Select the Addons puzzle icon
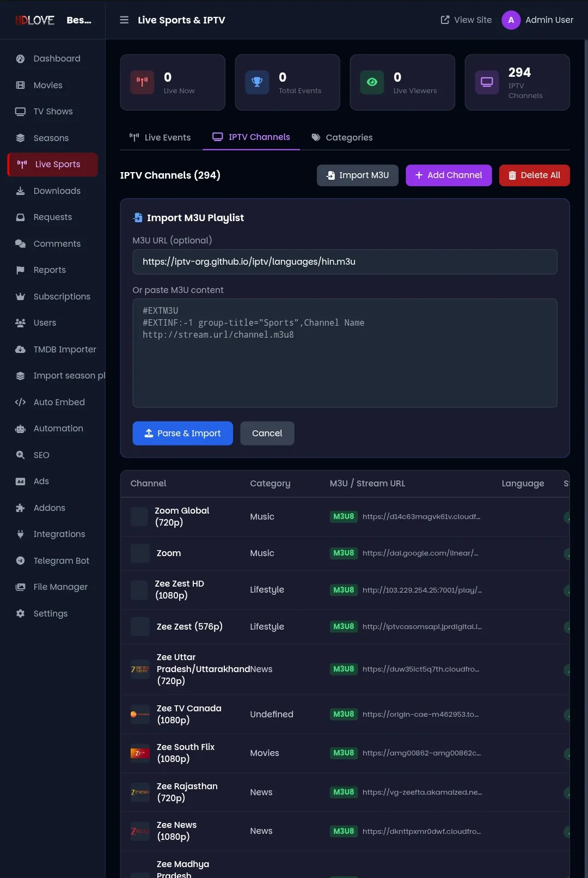The width and height of the screenshot is (588, 878). (x=20, y=508)
